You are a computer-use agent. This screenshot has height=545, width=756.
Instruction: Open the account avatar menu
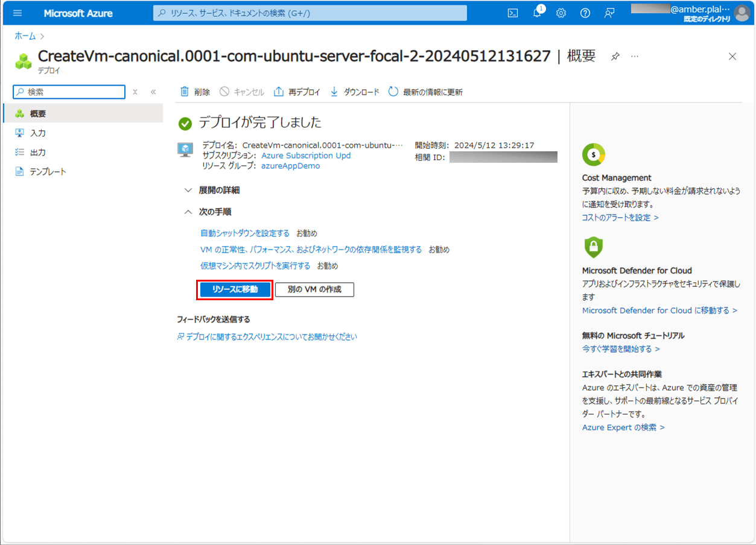[x=742, y=13]
